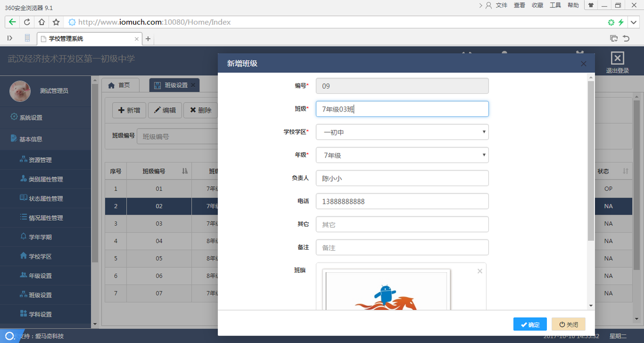Open 学科设置 in sidebar
Image resolution: width=644 pixels, height=343 pixels.
pyautogui.click(x=46, y=314)
